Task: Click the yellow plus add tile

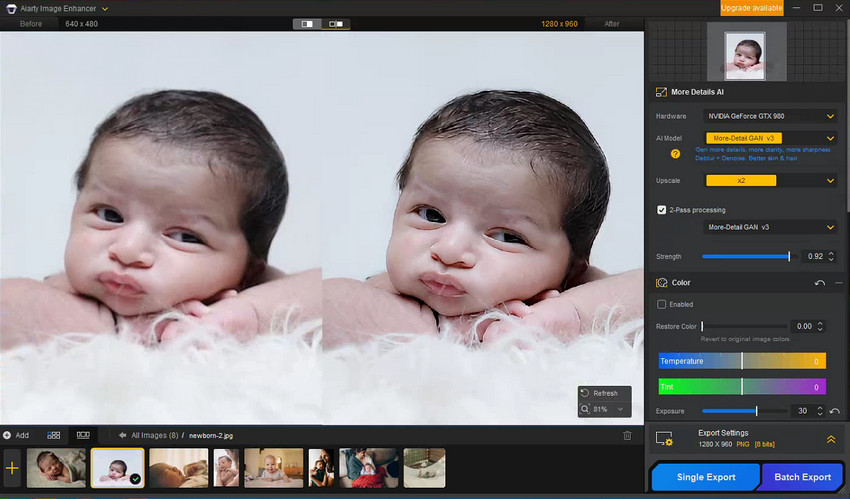Action: (12, 468)
